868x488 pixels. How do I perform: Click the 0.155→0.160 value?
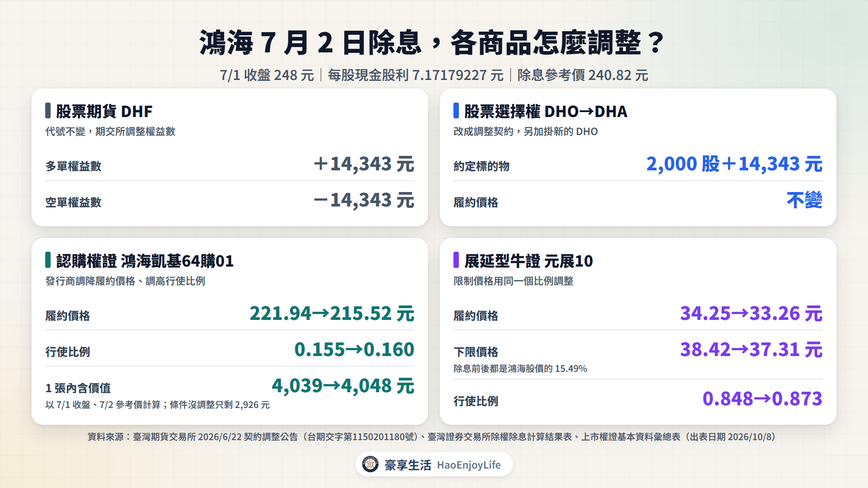pos(354,349)
